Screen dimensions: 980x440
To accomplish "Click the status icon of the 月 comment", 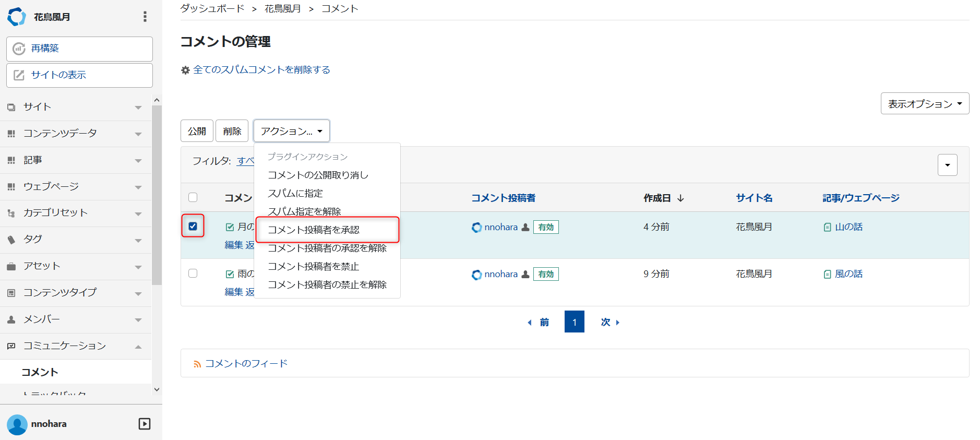I will (x=230, y=227).
